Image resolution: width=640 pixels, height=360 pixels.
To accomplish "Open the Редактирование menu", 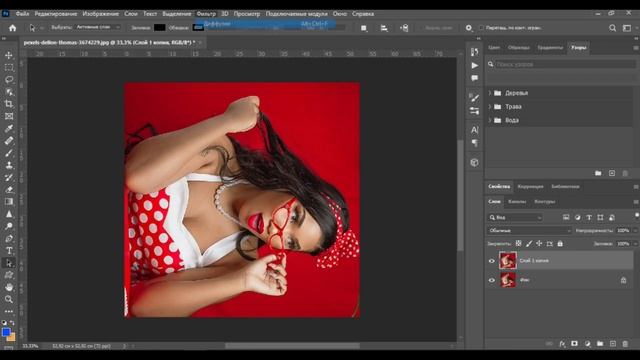I will click(56, 13).
